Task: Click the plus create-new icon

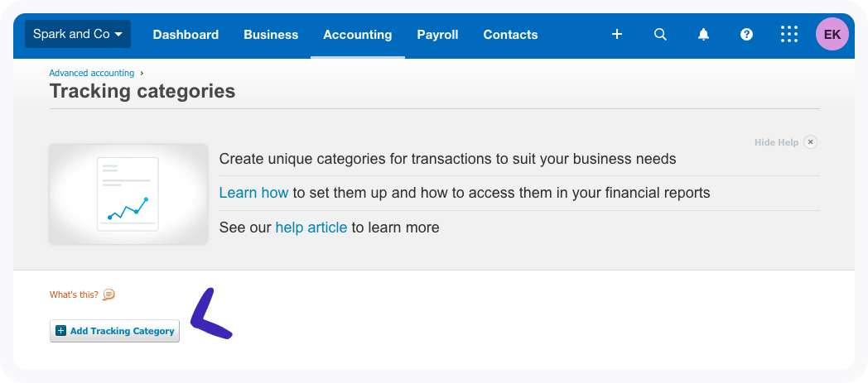Action: click(x=617, y=35)
